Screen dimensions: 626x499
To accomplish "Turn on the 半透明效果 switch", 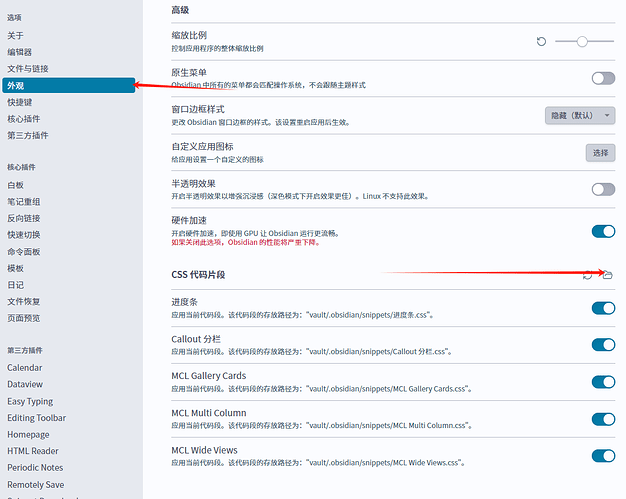I will (603, 189).
